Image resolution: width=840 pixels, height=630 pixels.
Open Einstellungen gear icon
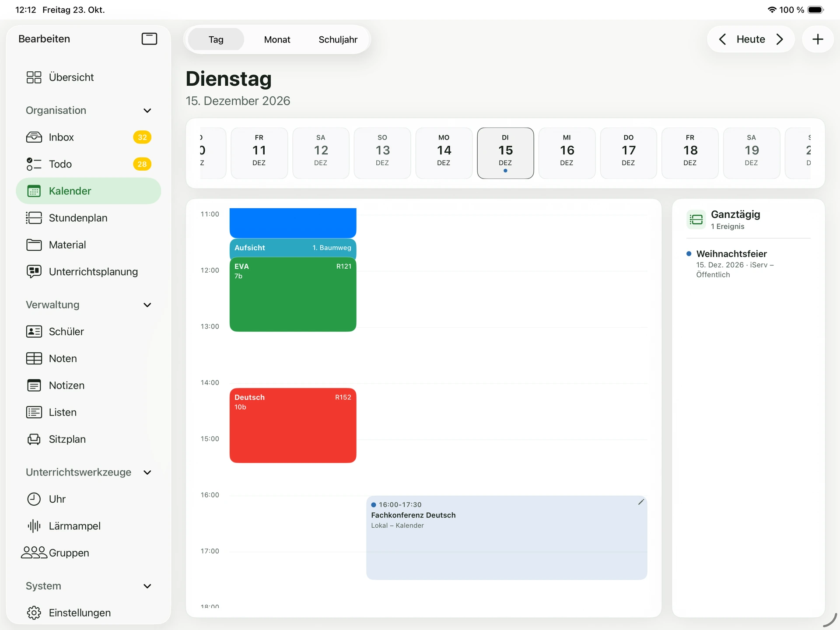pyautogui.click(x=34, y=613)
